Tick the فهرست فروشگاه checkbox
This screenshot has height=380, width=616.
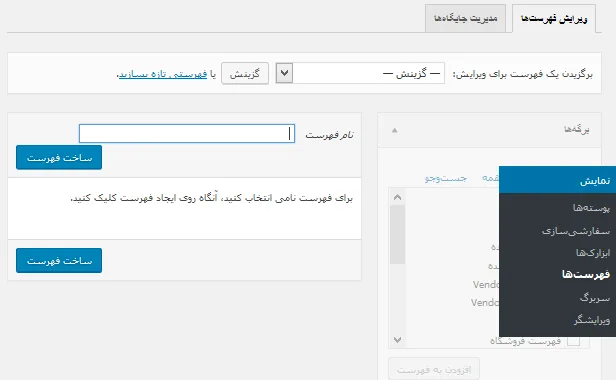573,341
